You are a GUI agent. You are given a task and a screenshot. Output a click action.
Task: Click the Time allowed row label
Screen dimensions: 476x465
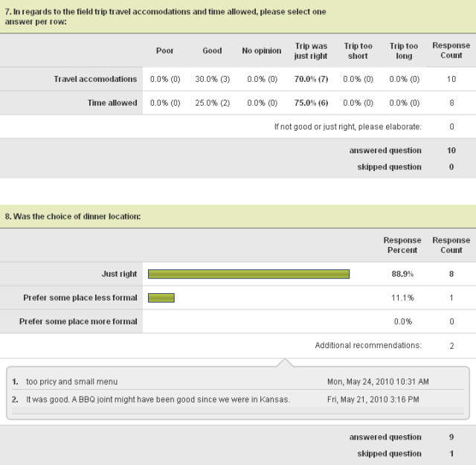click(112, 103)
